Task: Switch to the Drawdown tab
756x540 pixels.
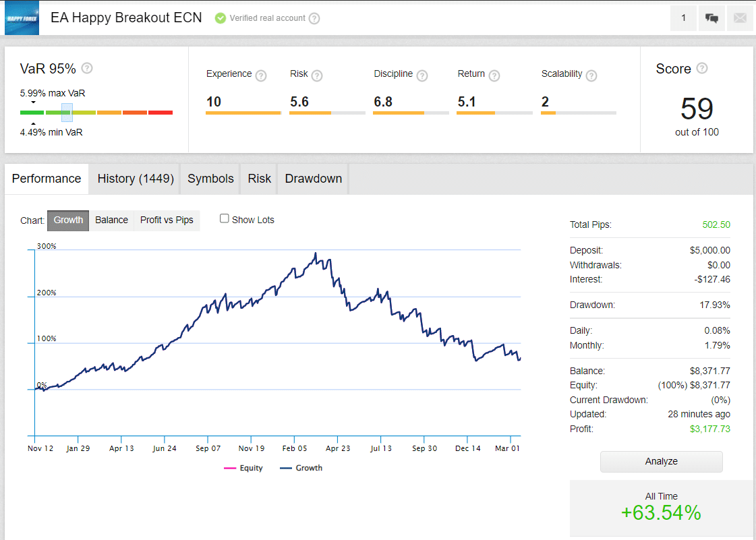Action: point(313,178)
